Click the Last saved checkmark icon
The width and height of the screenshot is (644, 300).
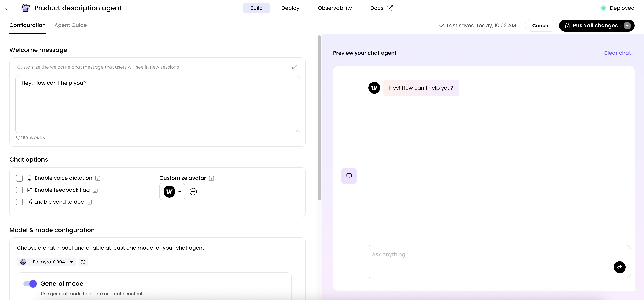click(x=442, y=25)
